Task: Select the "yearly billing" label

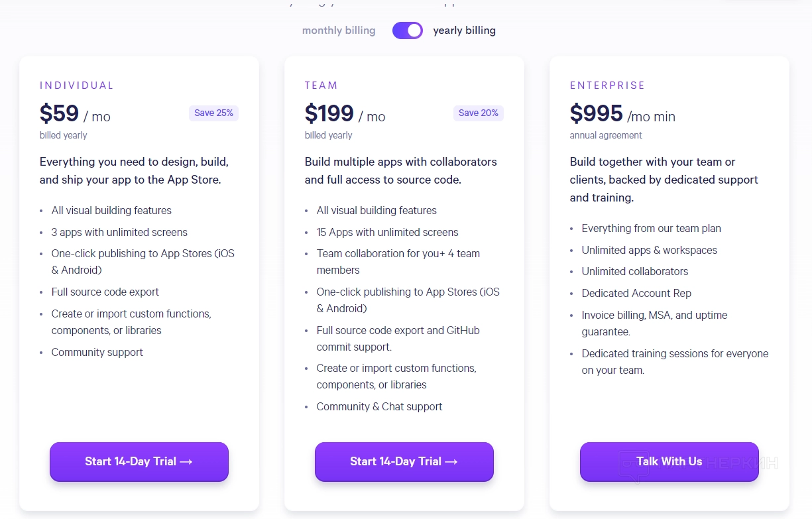Action: [x=464, y=30]
